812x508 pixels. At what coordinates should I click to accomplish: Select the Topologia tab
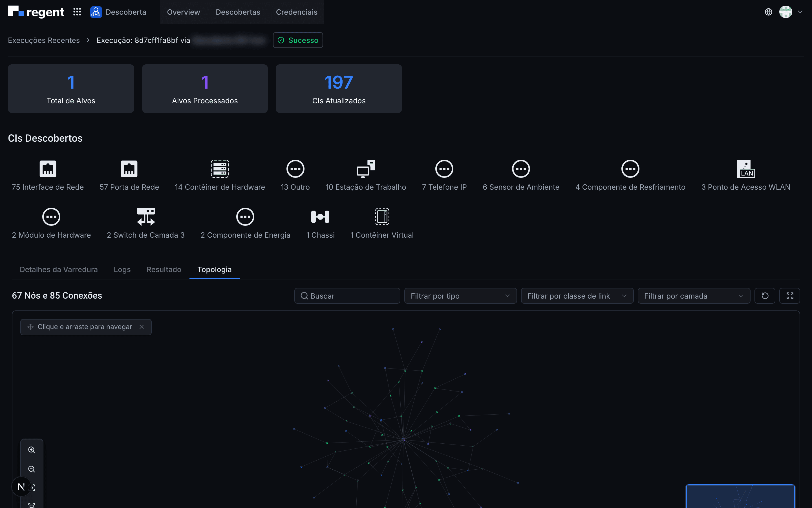coord(214,270)
